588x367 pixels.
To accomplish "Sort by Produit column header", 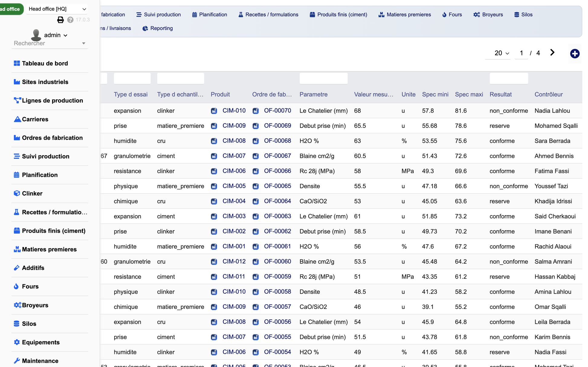I will pos(220,94).
